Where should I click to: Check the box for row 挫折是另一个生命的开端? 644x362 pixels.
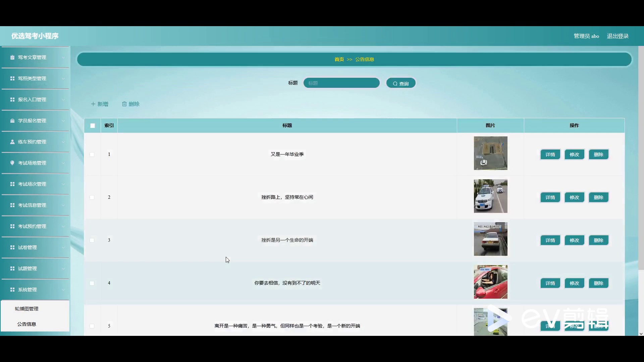click(92, 240)
